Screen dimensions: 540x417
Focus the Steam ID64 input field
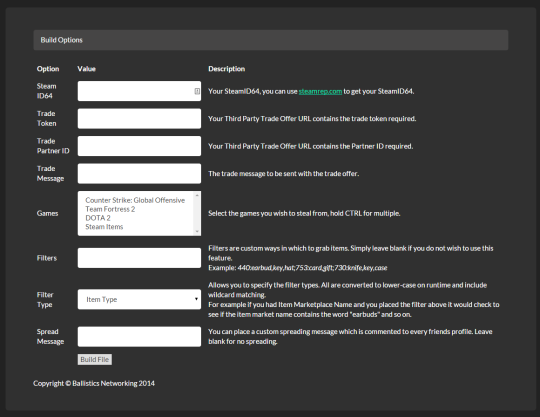(139, 91)
